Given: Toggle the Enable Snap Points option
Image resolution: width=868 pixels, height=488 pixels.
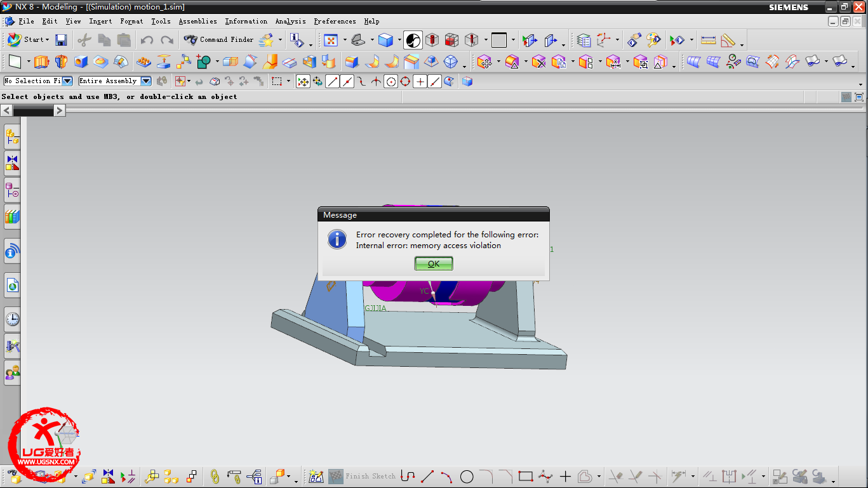Looking at the screenshot, I should point(303,81).
